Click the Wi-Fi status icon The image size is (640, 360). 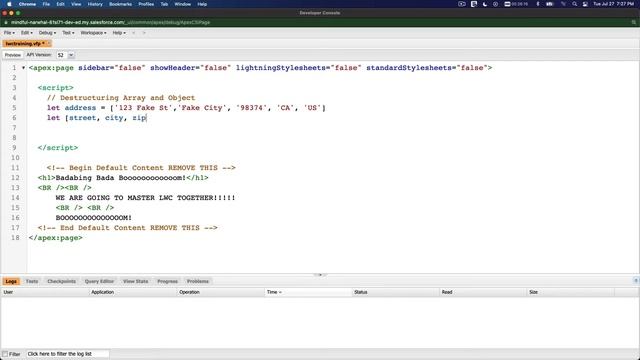[x=563, y=4]
